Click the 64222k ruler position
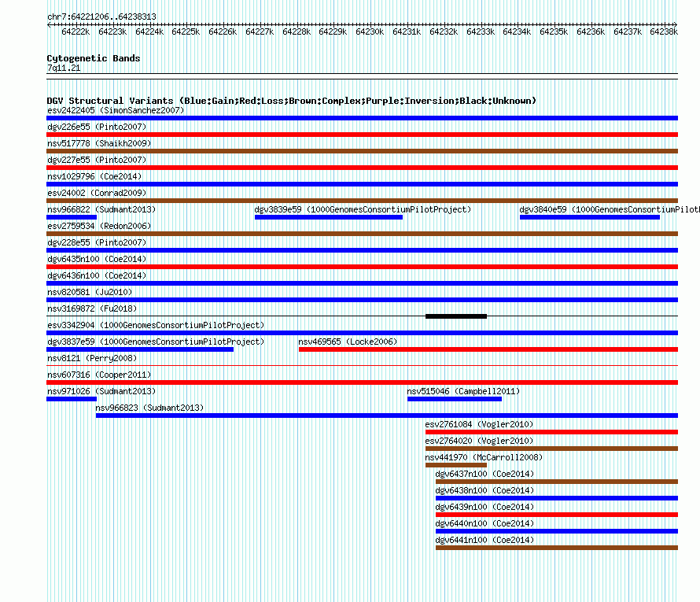Image resolution: width=700 pixels, height=602 pixels. (76, 31)
